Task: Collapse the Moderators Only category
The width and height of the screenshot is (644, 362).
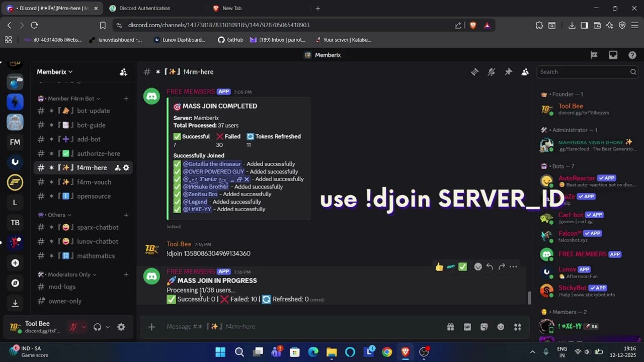Action: 67,275
